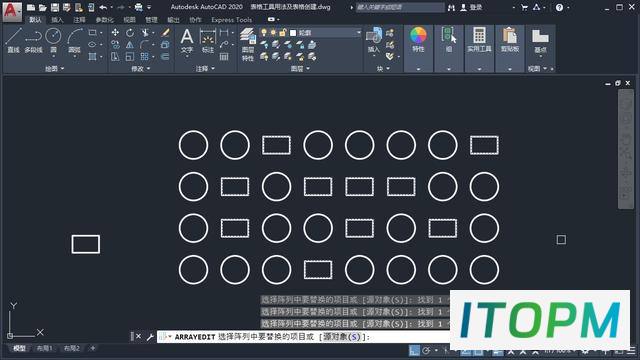
Task: Toggle the layer freeze sun icon
Action: (273, 33)
